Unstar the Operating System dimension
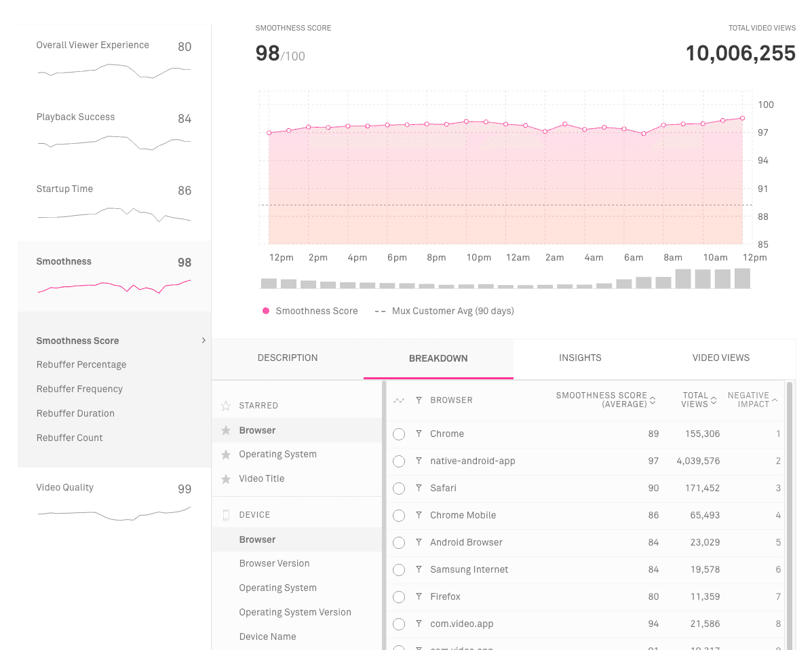The width and height of the screenshot is (812, 650). (x=227, y=454)
